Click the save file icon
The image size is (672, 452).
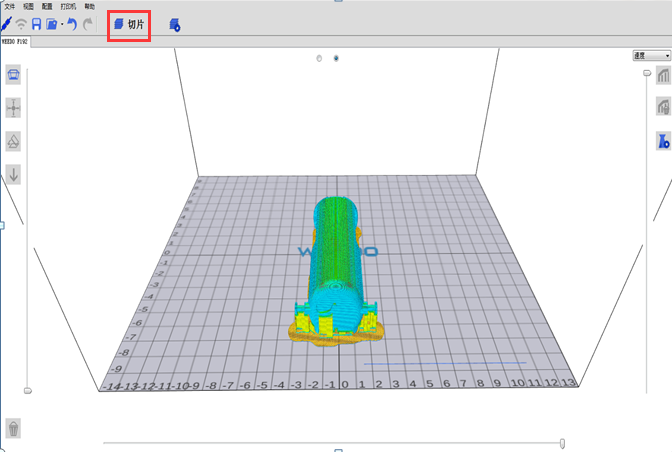click(36, 24)
